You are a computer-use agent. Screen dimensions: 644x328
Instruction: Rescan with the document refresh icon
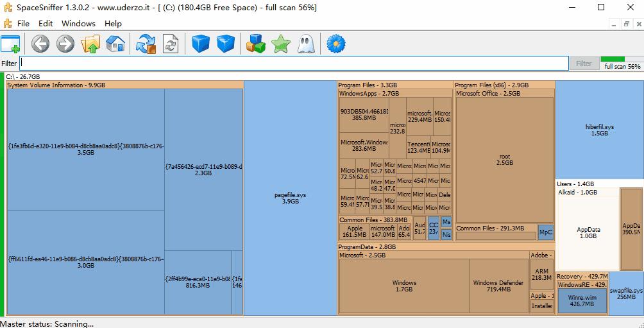click(x=171, y=44)
